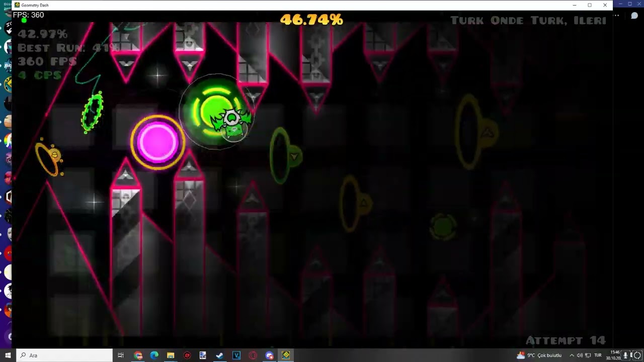Open the red circular recorder taskbar icon
The width and height of the screenshot is (644, 362).
click(187, 355)
